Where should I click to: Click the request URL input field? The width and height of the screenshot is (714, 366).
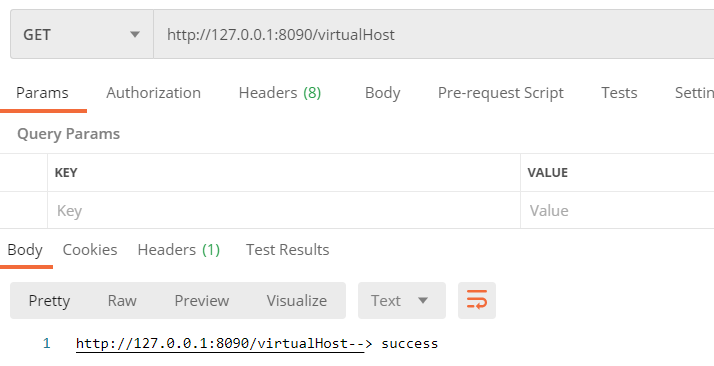click(434, 35)
